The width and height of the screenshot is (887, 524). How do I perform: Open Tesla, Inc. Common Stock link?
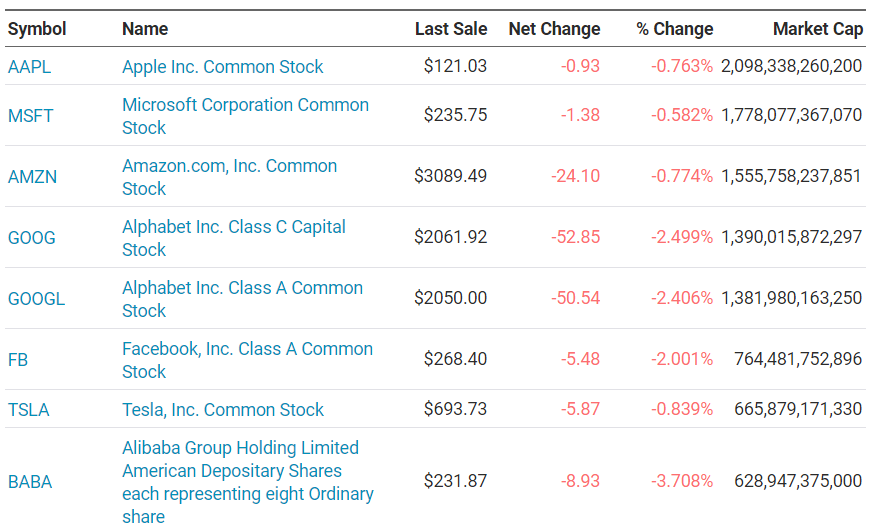click(x=223, y=410)
